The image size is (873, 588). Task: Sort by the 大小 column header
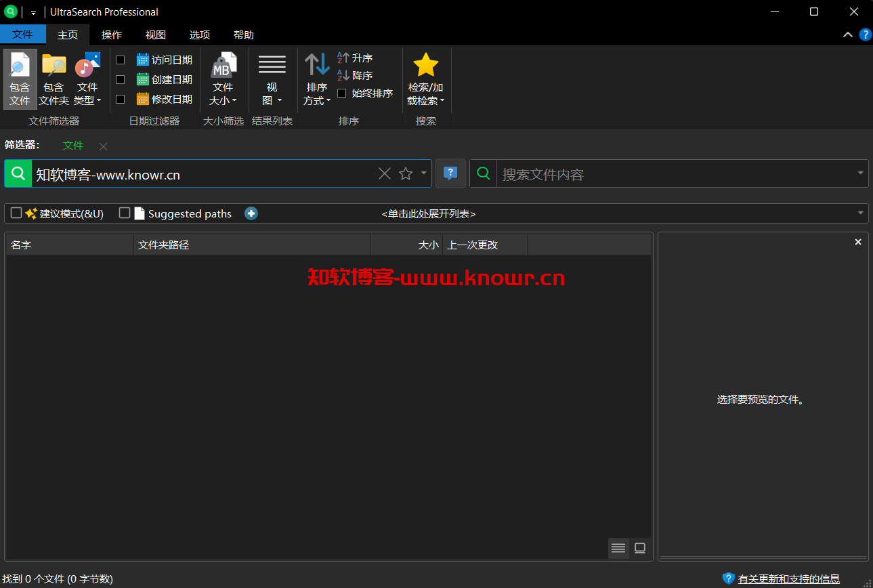[x=407, y=245]
